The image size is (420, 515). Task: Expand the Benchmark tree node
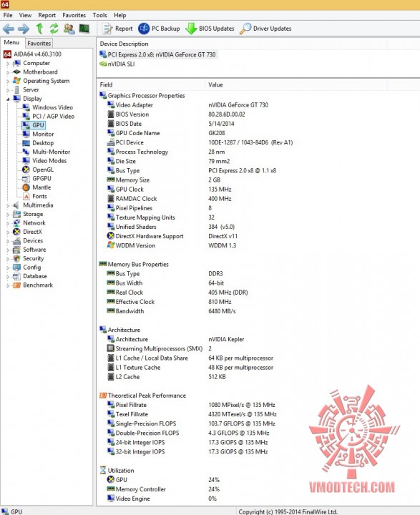[x=8, y=285]
